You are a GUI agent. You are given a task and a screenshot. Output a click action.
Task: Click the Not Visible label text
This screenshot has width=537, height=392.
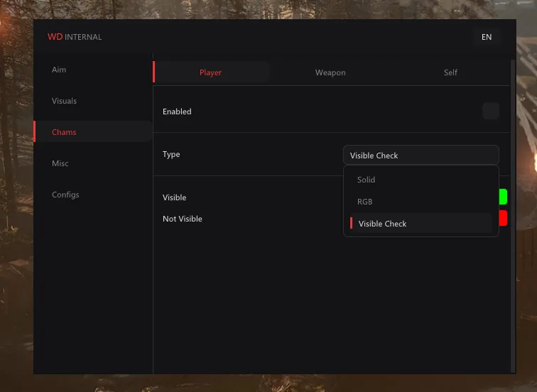(182, 219)
